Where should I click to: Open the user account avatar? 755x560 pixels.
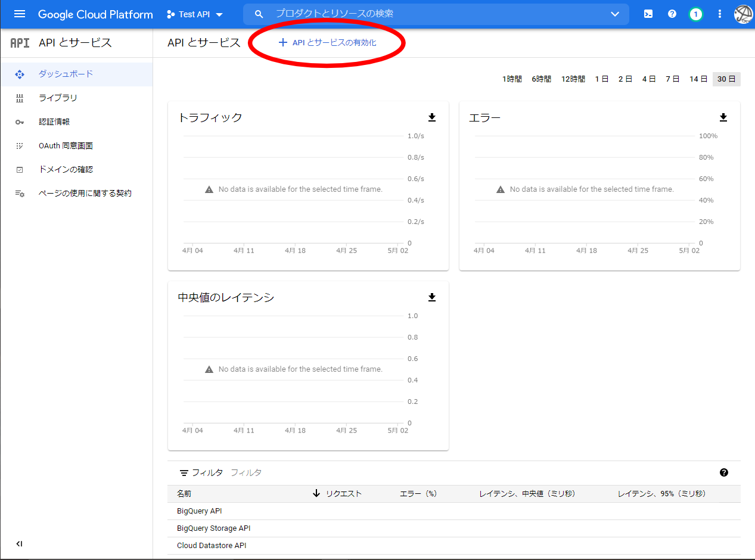coord(744,14)
